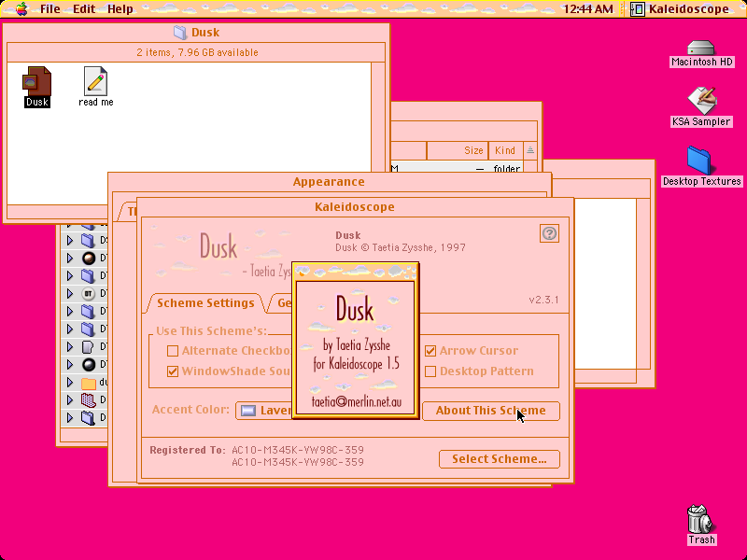Open Kaleidoscope help with question mark button
Screen dimensions: 747x560
pos(549,233)
